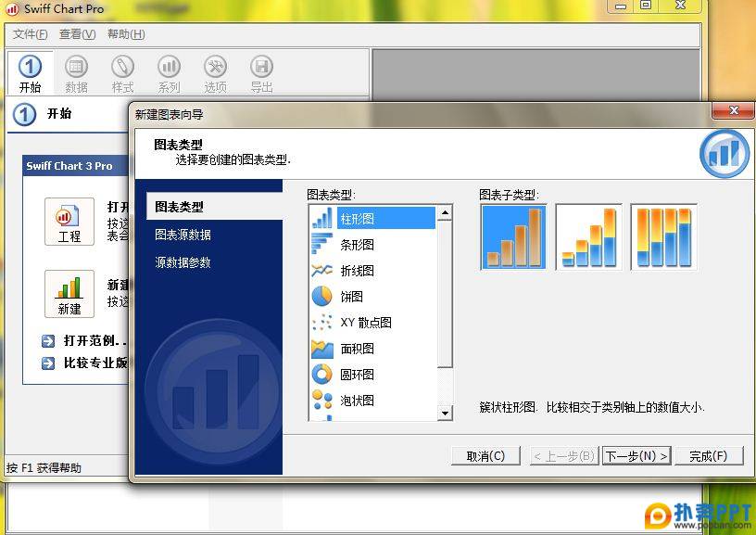Close the 新建图表向导 dialog
The width and height of the screenshot is (756, 535).
[734, 111]
